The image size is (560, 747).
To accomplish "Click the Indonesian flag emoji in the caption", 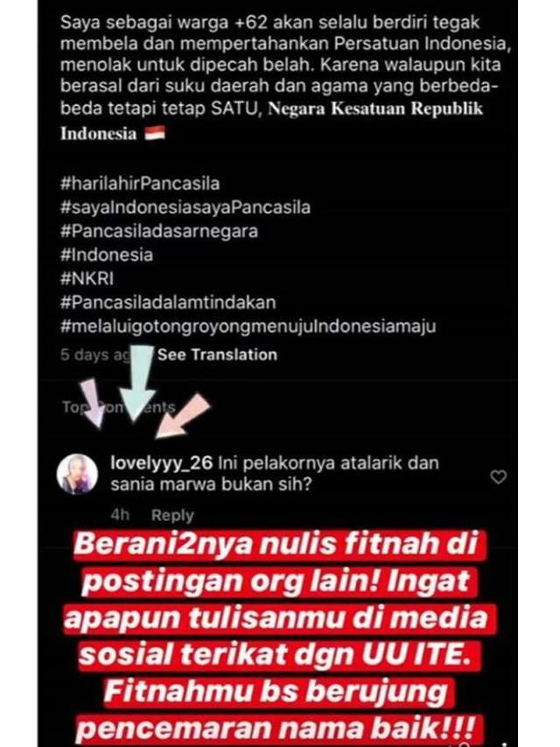I will tap(155, 133).
